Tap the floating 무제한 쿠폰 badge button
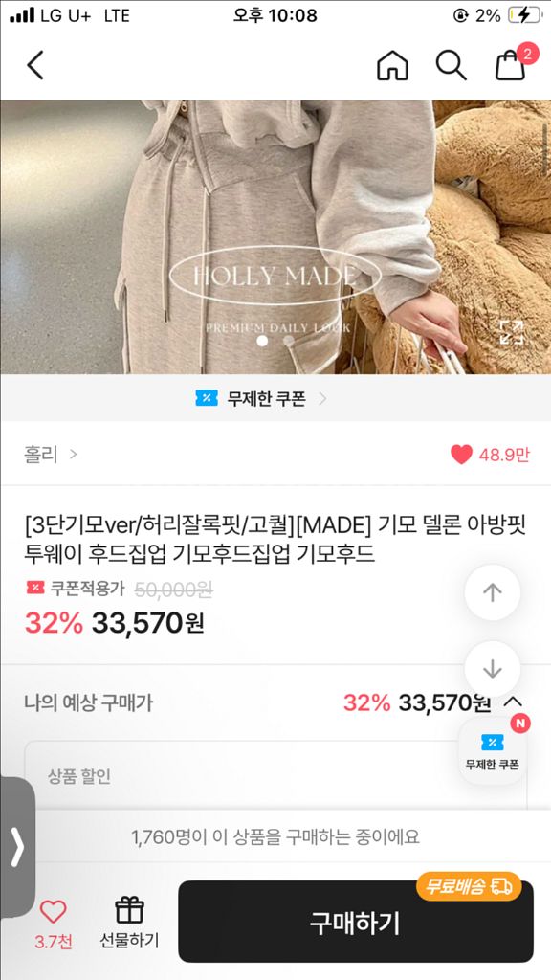 pyautogui.click(x=493, y=750)
